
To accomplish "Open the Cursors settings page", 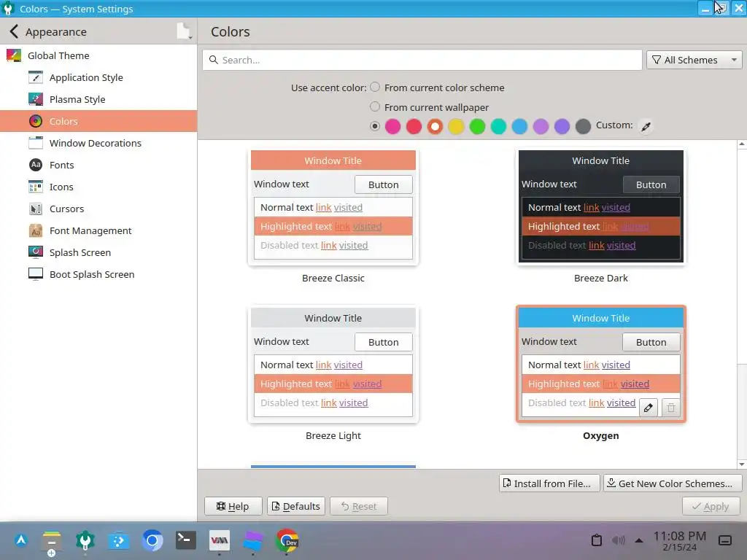I will (98, 209).
